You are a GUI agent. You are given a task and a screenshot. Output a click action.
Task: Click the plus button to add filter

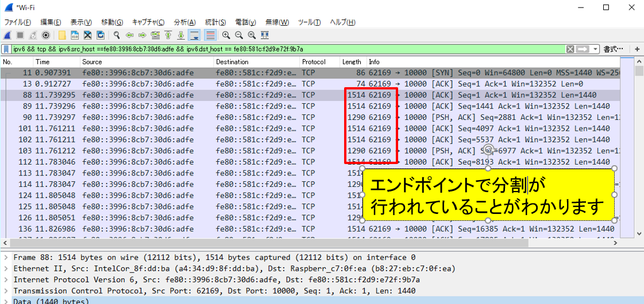click(637, 49)
